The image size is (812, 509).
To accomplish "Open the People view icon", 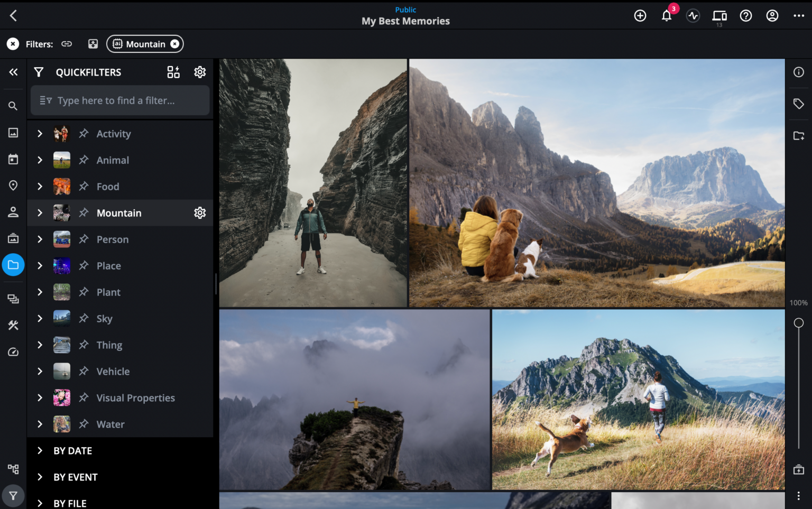I will coord(13,212).
